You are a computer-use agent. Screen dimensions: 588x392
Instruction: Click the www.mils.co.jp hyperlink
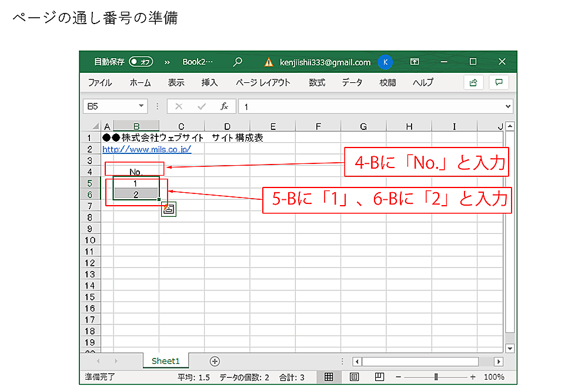pos(146,149)
